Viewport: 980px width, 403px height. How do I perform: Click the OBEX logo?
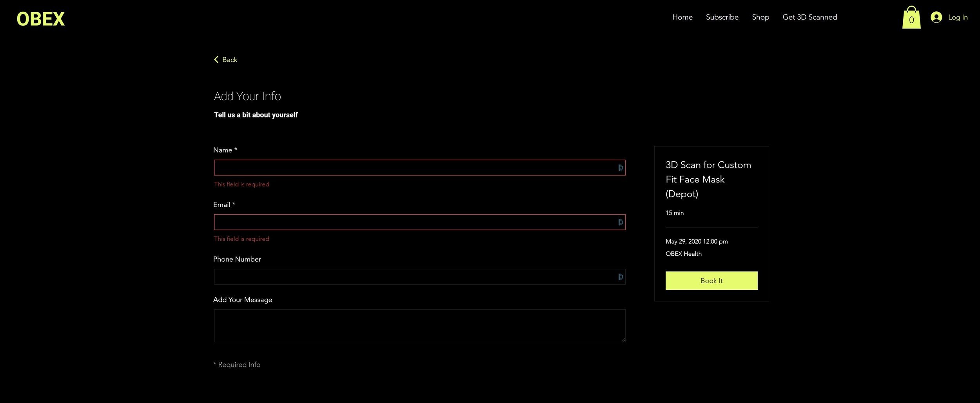41,19
